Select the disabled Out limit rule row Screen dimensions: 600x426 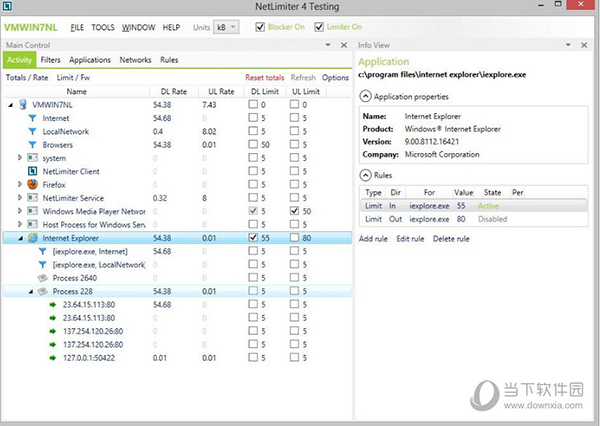pyautogui.click(x=474, y=219)
